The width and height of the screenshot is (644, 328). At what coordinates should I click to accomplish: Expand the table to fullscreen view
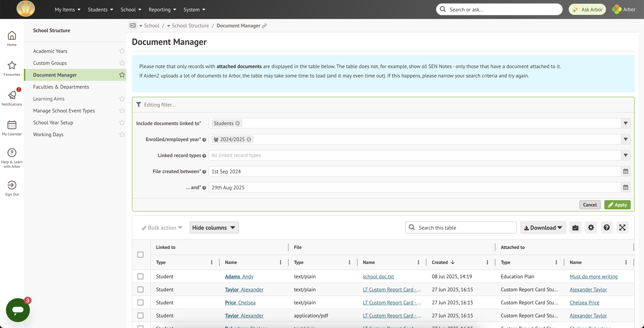[623, 228]
